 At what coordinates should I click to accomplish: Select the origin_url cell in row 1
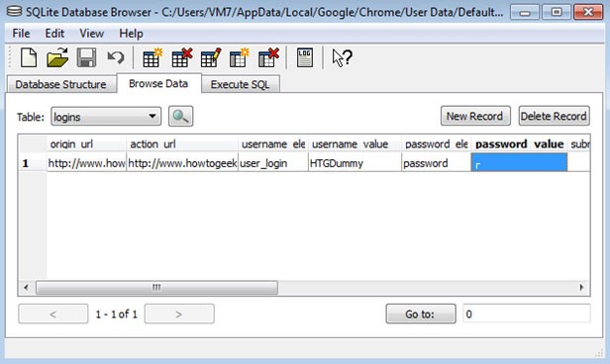(x=86, y=163)
